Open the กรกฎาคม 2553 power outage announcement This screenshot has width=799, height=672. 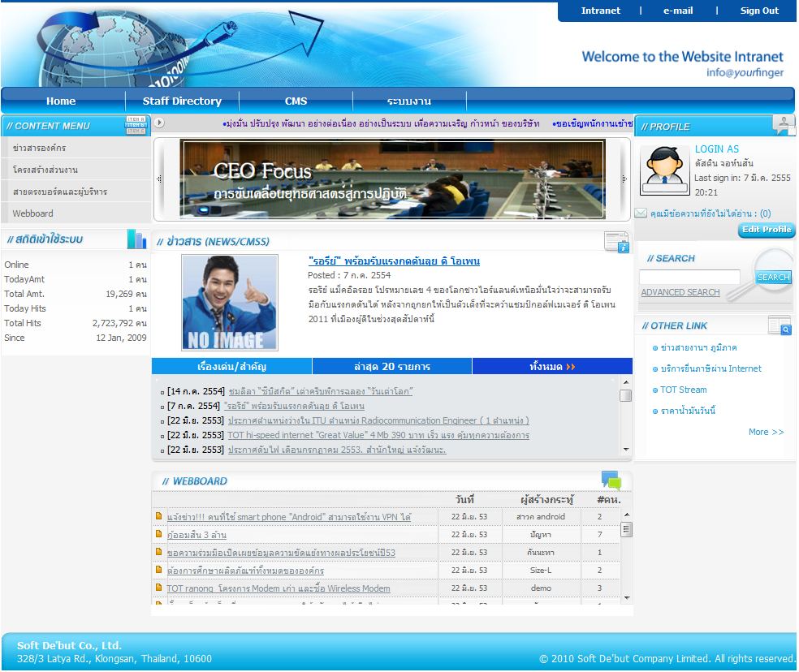[337, 450]
